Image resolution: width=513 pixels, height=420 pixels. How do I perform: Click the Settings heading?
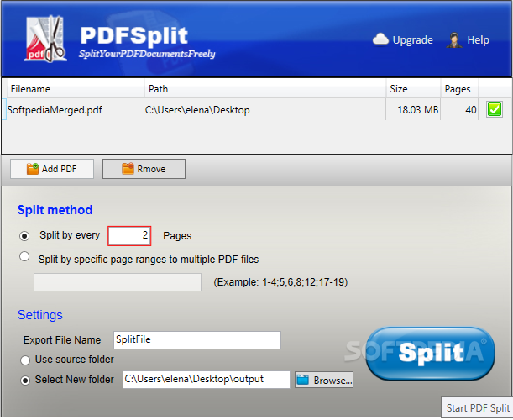[40, 315]
